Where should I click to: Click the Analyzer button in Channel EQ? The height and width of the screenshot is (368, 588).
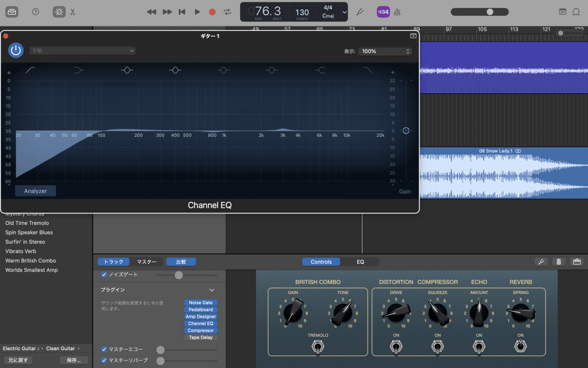[35, 191]
